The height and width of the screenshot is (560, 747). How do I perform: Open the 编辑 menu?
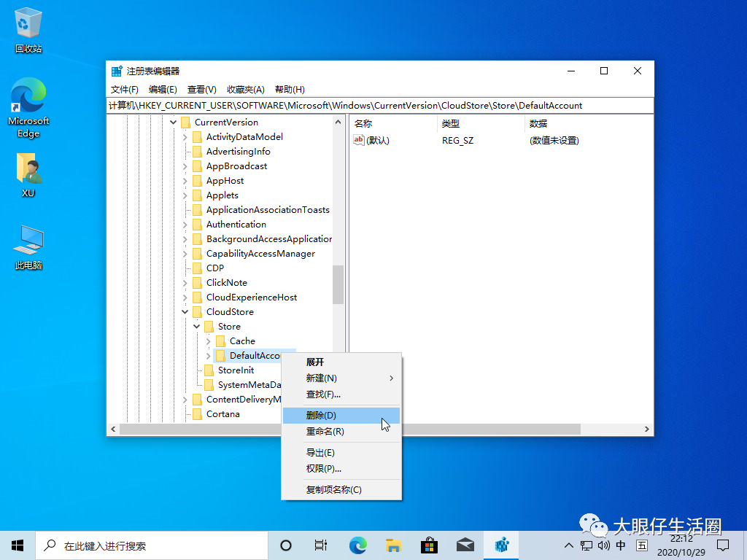point(163,89)
